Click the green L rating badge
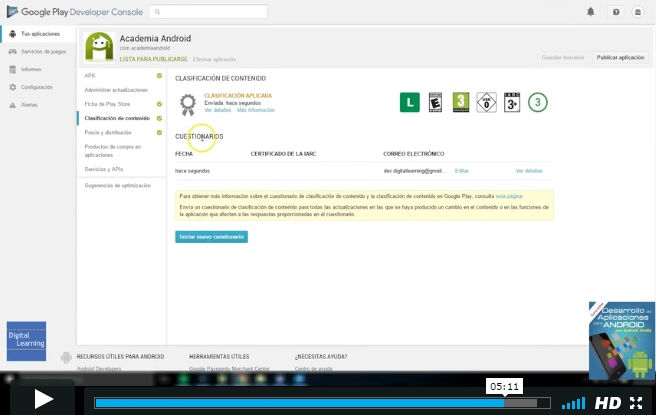This screenshot has width=656, height=415. coord(410,102)
